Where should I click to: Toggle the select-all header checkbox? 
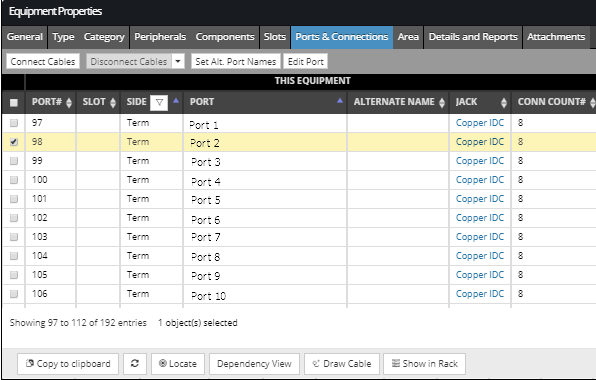click(x=14, y=103)
